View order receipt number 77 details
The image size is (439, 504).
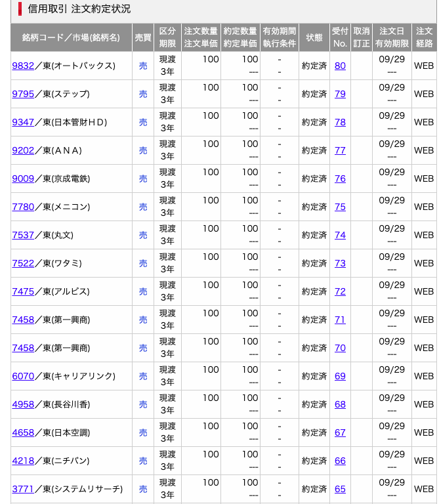click(340, 150)
